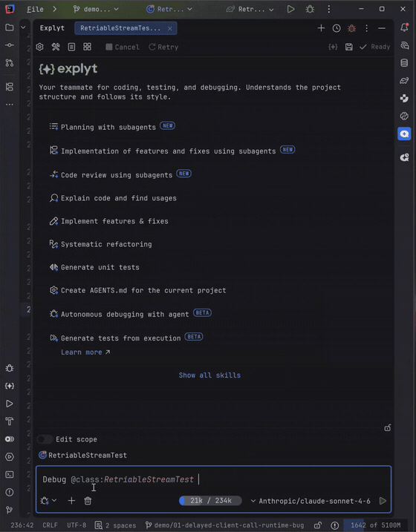The width and height of the screenshot is (416, 532).
Task: Open the grid view icon in Explyt toolbar
Action: pos(87,47)
